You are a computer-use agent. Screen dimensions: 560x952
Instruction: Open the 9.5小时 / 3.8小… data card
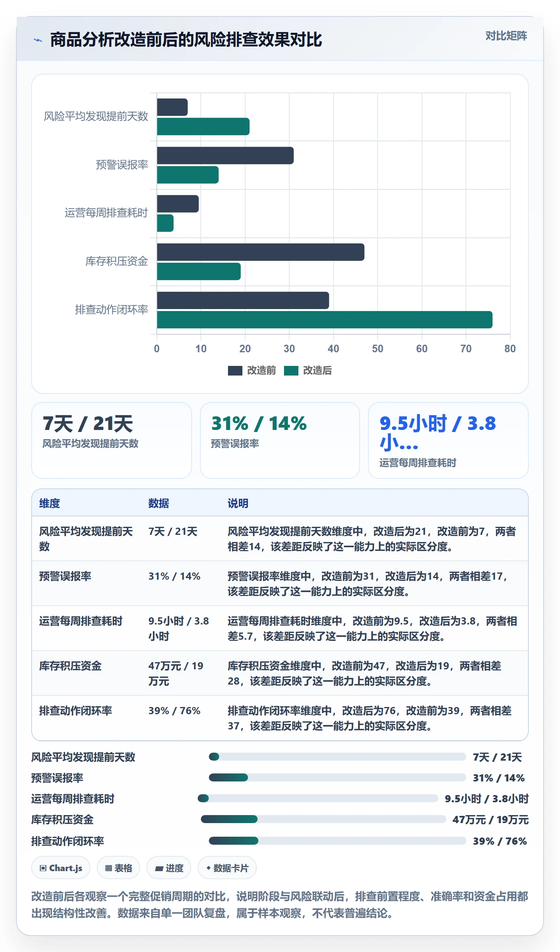pyautogui.click(x=448, y=440)
